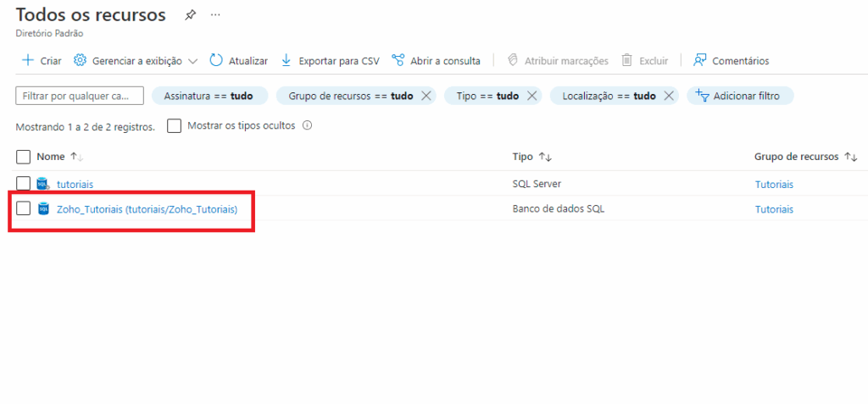Click the Diretório Padrão subtitle

(50, 33)
